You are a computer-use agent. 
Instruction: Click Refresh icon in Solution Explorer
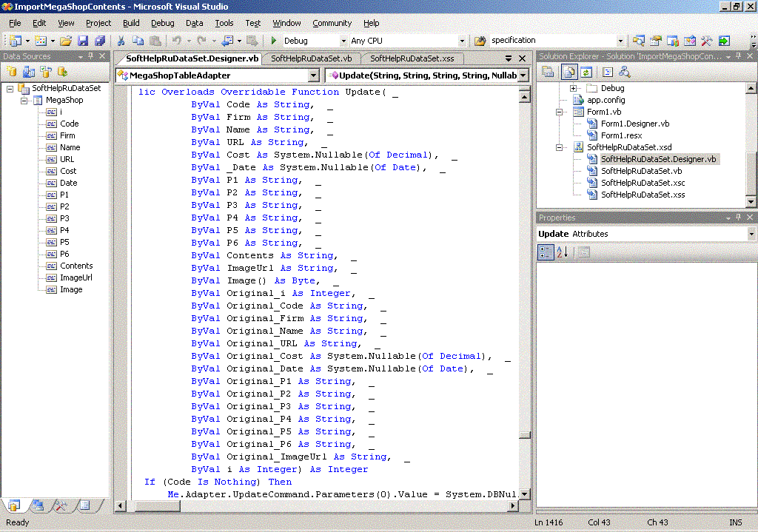586,72
